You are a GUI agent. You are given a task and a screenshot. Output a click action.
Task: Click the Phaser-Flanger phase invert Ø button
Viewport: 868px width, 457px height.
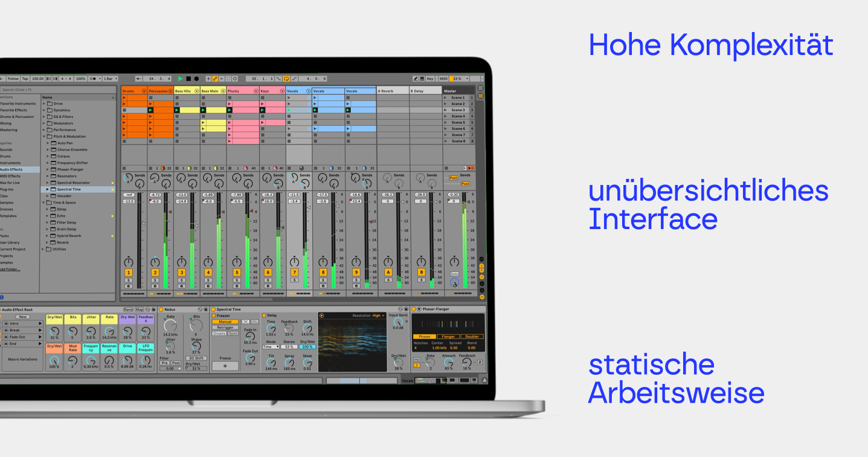click(x=480, y=362)
